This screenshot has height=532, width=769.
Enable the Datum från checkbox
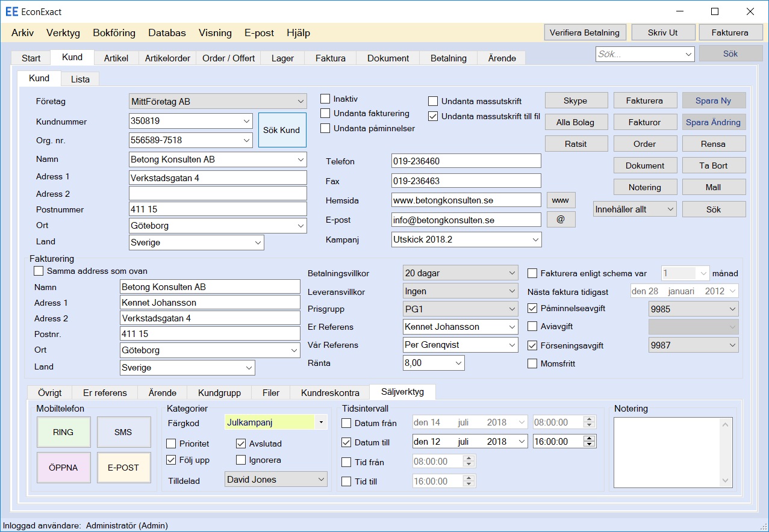[x=346, y=423]
